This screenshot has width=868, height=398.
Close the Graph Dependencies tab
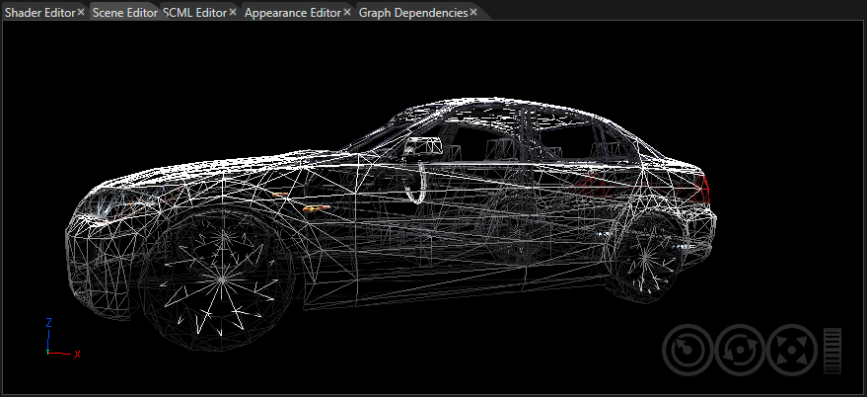pyautogui.click(x=473, y=12)
